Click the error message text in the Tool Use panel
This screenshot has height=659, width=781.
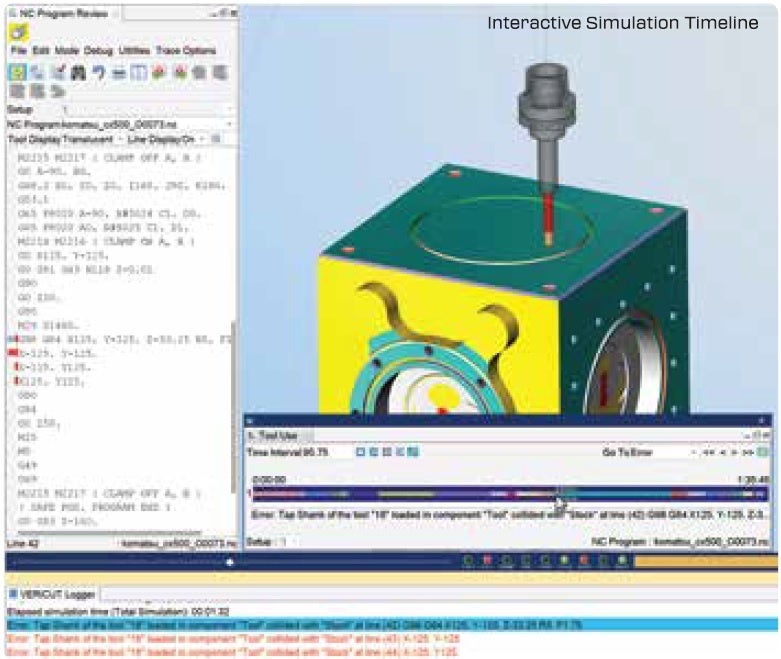coord(509,515)
